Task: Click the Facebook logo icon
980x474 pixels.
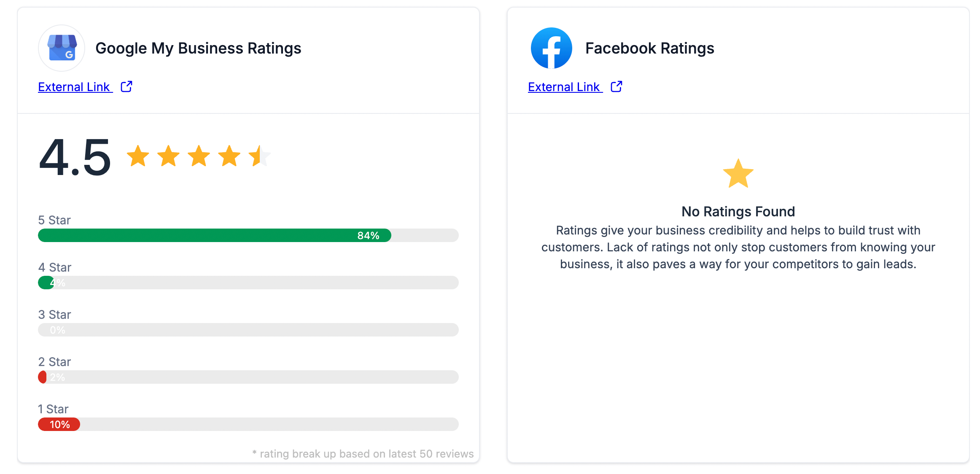Action: pos(551,48)
